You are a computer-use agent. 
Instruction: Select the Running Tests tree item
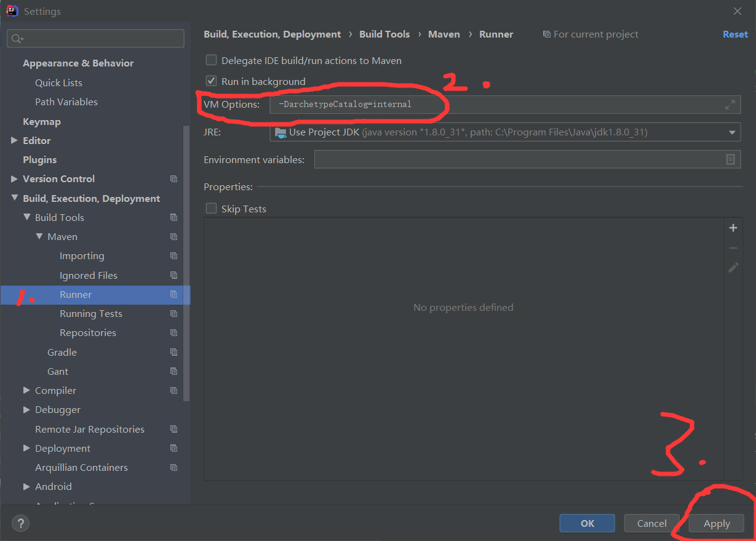click(91, 313)
